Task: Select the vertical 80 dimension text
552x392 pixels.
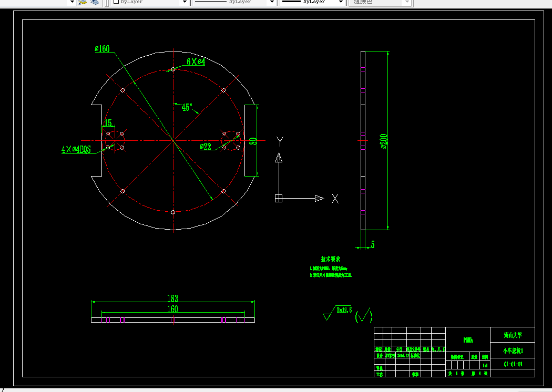Action: (x=253, y=141)
